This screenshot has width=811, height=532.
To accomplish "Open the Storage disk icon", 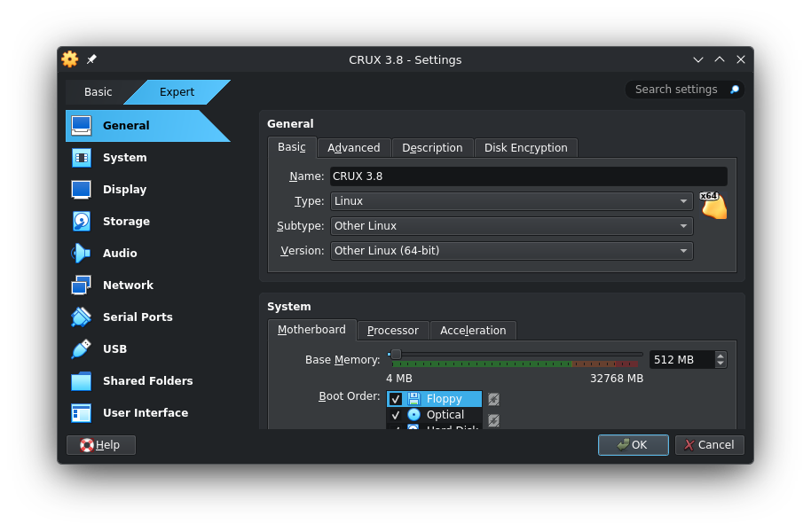I will [x=82, y=222].
